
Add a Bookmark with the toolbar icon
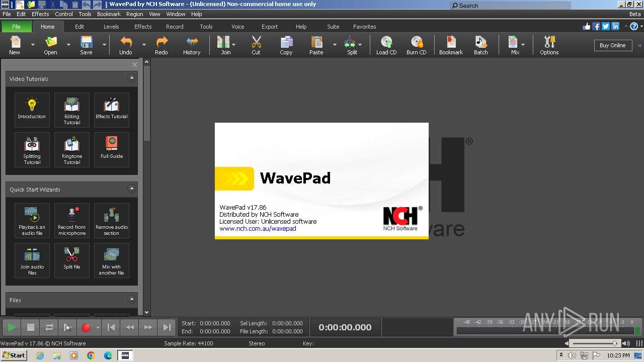[x=451, y=45]
